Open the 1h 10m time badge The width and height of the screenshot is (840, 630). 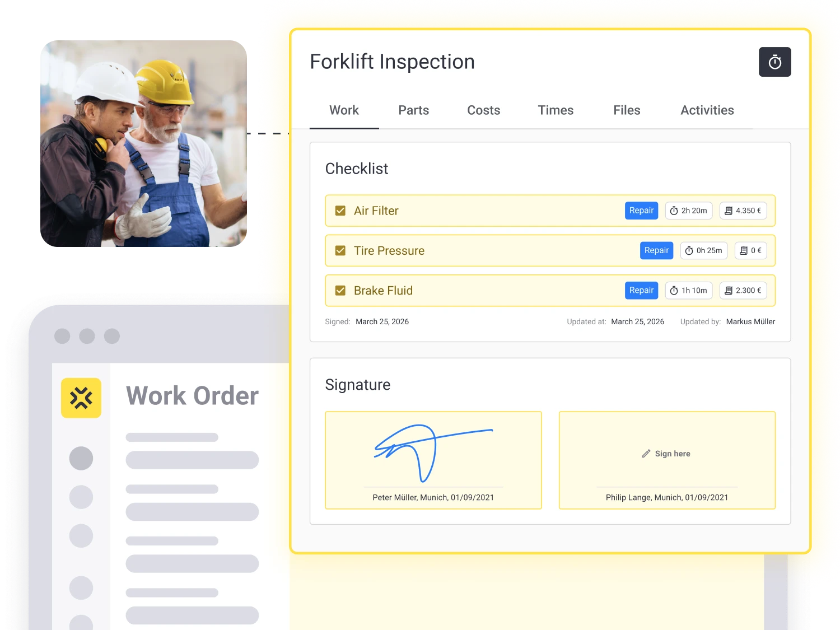click(689, 291)
